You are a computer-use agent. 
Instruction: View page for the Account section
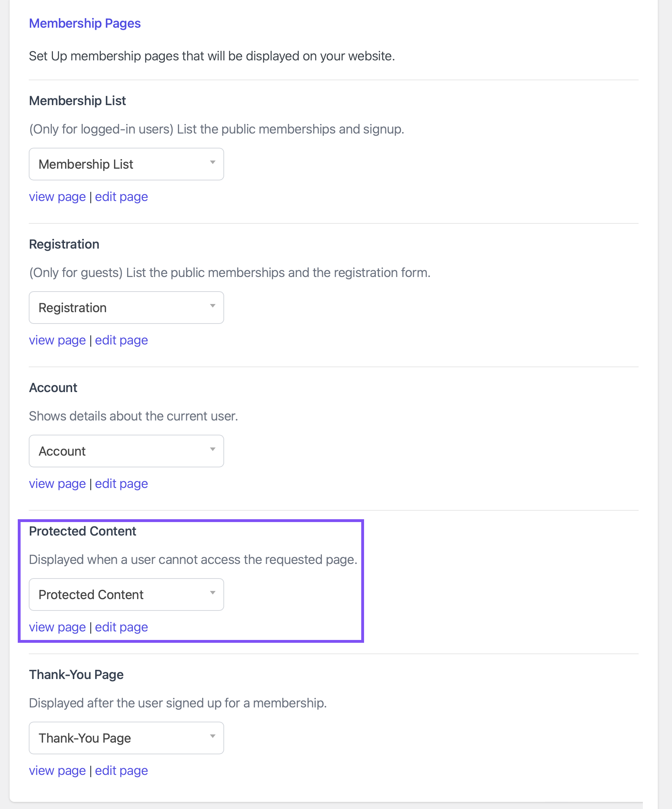(58, 483)
